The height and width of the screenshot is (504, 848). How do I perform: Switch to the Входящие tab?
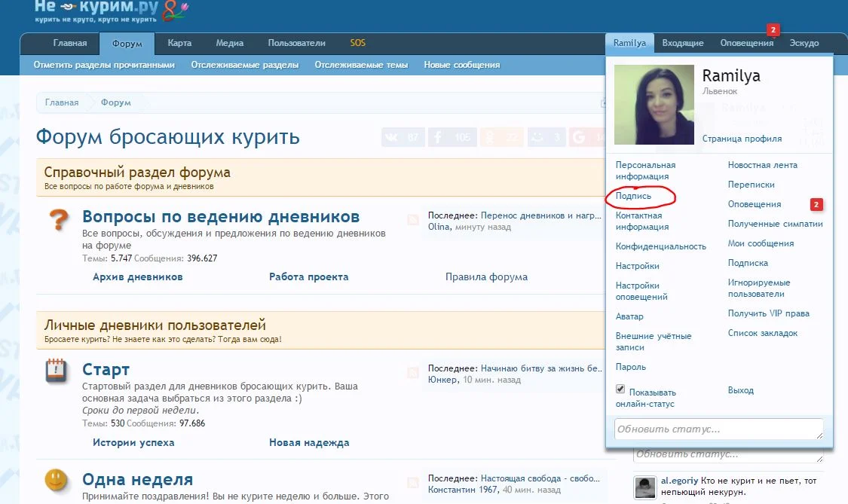click(683, 43)
